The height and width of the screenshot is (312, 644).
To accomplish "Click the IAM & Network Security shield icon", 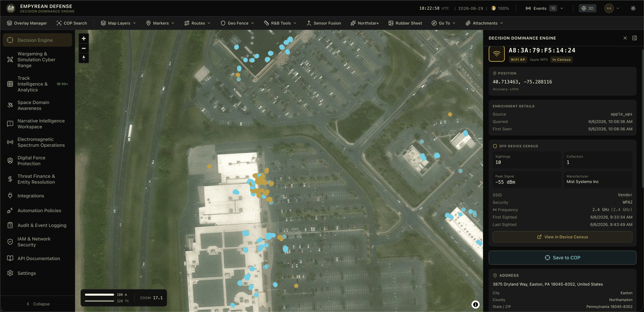I will [10, 242].
